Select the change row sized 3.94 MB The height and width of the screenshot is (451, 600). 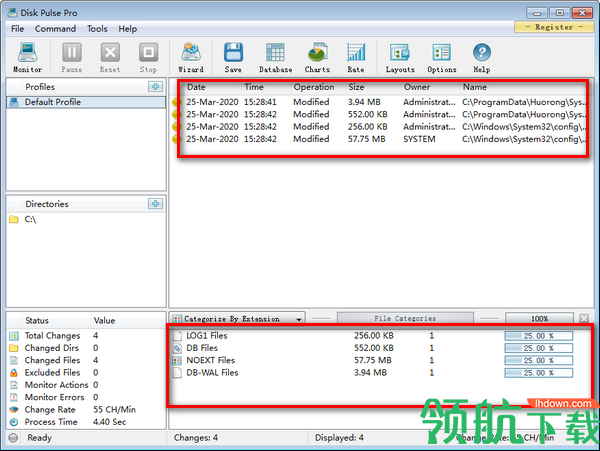[x=379, y=102]
